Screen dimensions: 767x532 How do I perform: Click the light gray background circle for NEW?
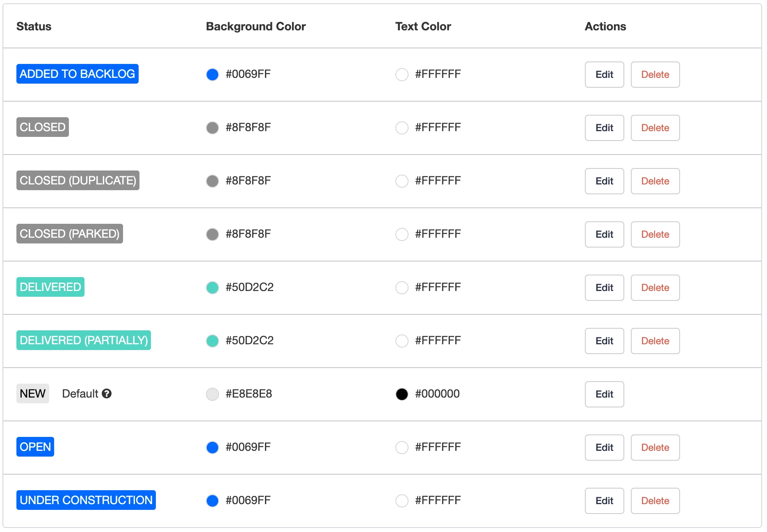pos(212,394)
